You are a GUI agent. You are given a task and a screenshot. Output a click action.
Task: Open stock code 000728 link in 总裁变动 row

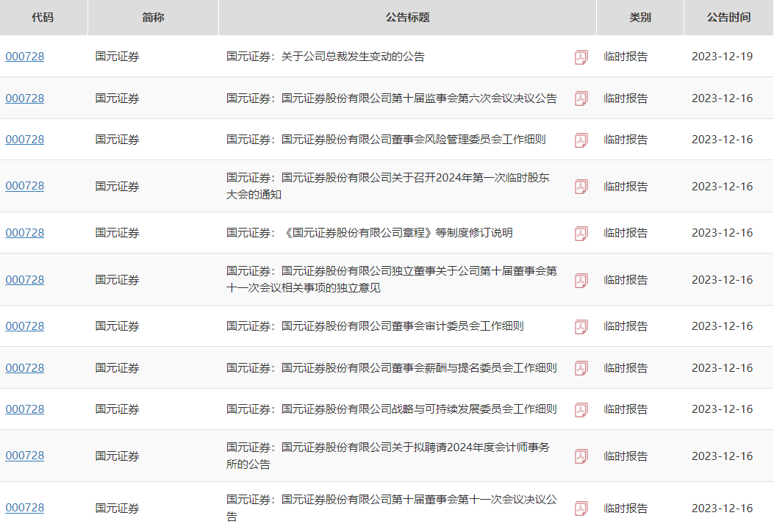point(25,57)
